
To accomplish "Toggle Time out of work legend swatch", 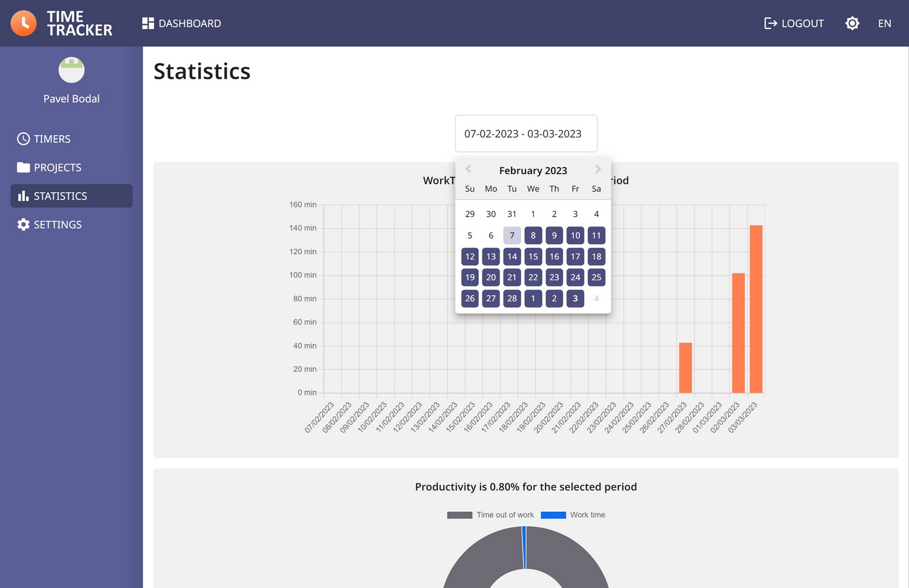I will (x=459, y=515).
